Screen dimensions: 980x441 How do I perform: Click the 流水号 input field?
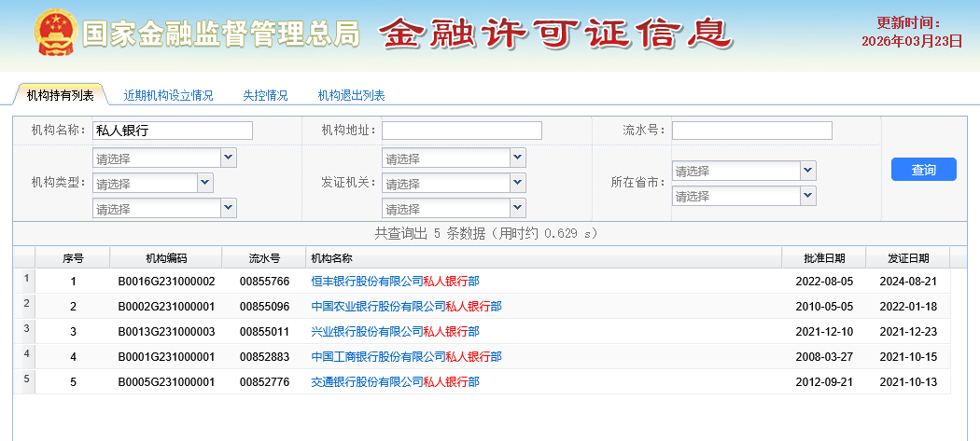tap(751, 131)
